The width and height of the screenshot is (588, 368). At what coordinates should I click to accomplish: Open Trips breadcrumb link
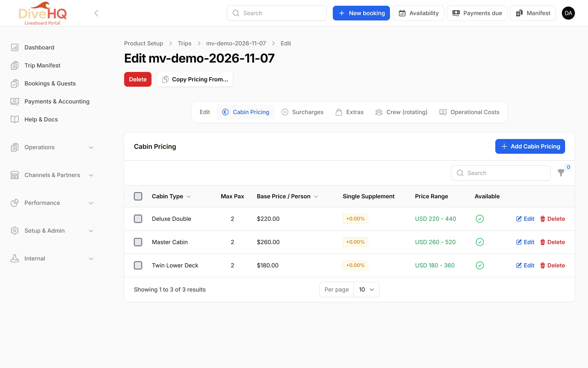click(184, 43)
